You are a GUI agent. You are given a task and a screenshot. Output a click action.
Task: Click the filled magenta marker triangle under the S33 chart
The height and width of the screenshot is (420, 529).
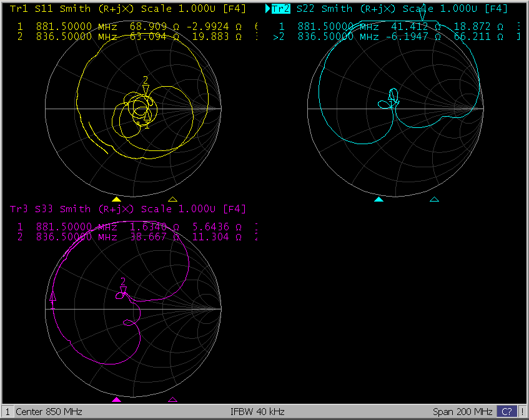pyautogui.click(x=116, y=399)
